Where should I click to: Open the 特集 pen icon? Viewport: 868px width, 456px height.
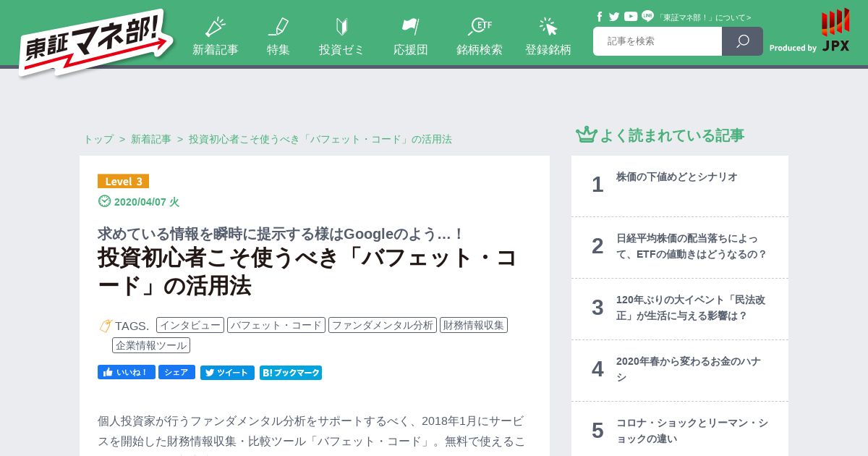(x=278, y=27)
